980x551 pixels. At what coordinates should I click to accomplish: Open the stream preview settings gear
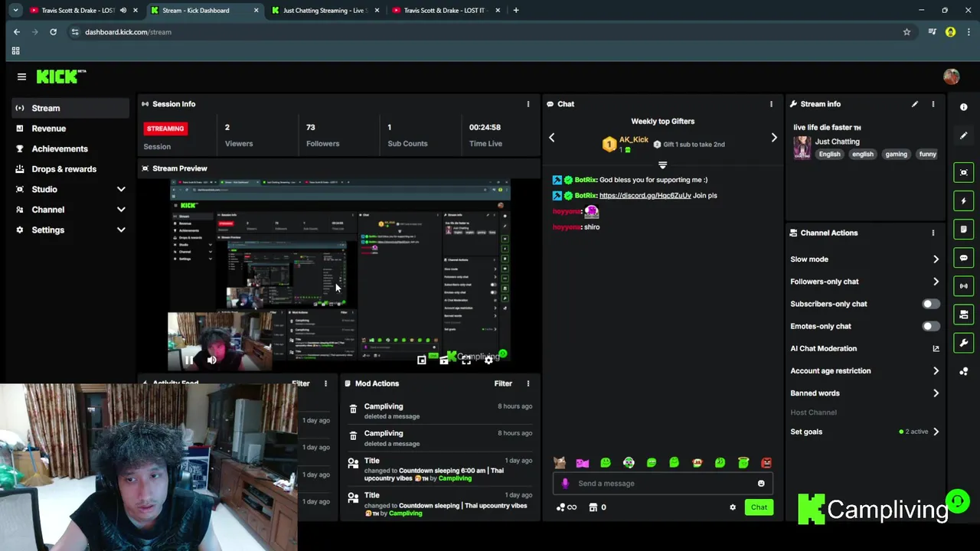click(x=488, y=360)
